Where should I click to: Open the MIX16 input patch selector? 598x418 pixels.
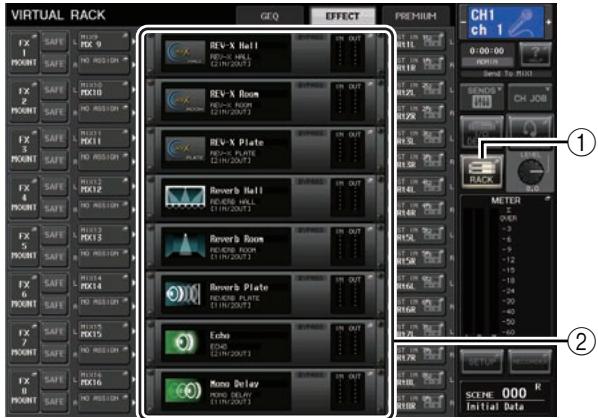[x=104, y=379]
